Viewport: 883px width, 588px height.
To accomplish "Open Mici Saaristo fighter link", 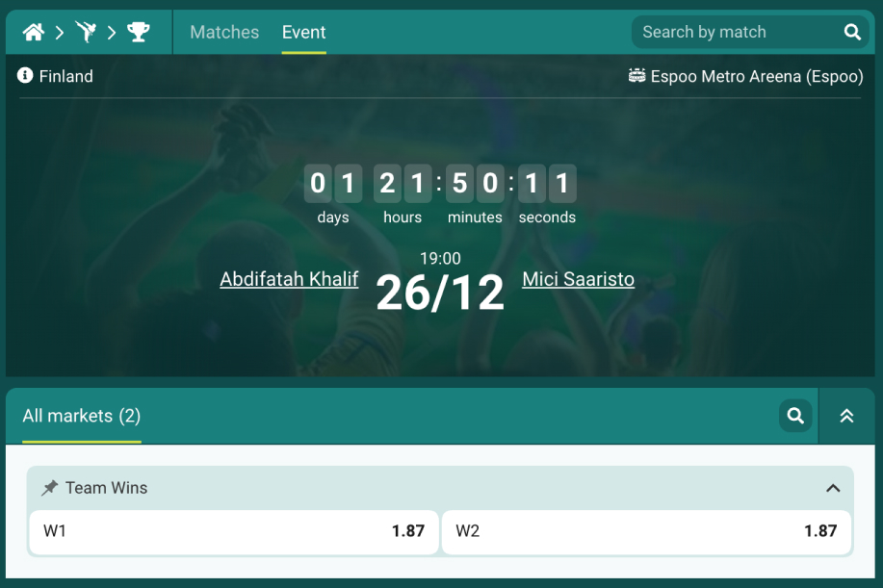I will click(x=578, y=279).
